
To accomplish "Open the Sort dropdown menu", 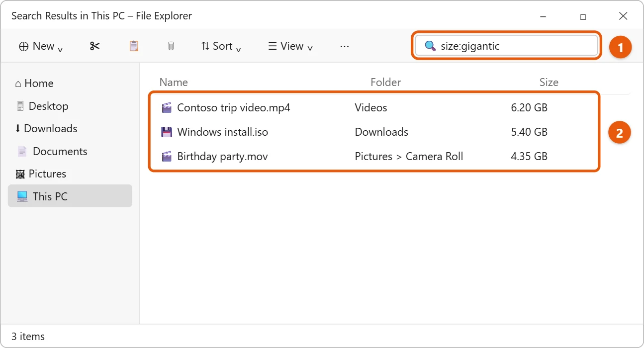I will [x=221, y=46].
